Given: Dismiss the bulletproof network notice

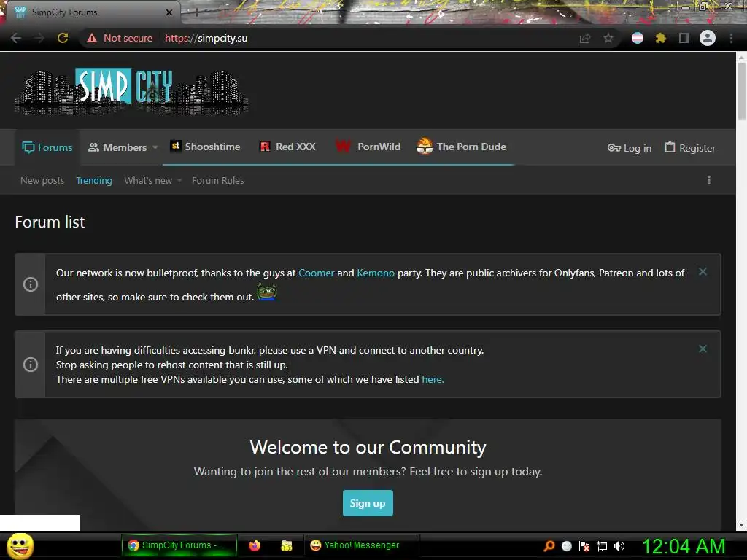Looking at the screenshot, I should 703,271.
